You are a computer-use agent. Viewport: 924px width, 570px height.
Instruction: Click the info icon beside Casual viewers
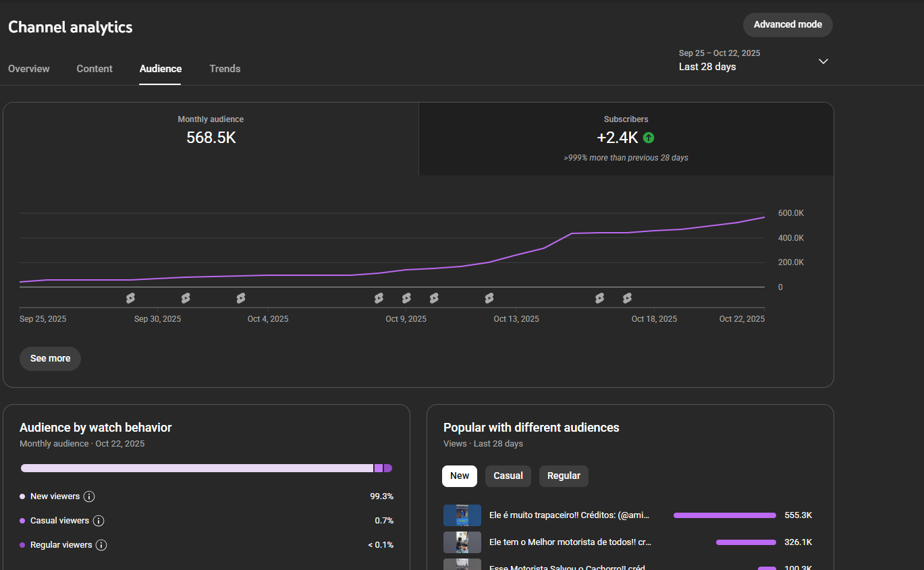(x=99, y=521)
